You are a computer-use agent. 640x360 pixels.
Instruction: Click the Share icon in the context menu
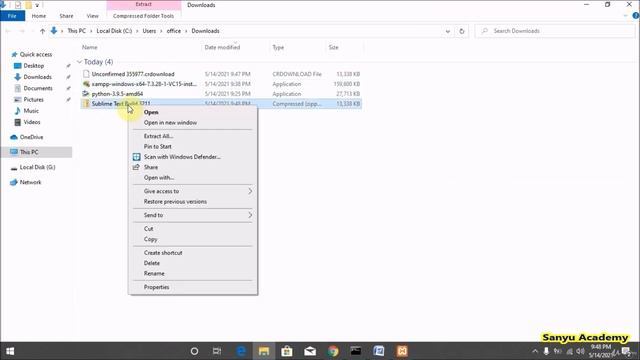coord(136,167)
